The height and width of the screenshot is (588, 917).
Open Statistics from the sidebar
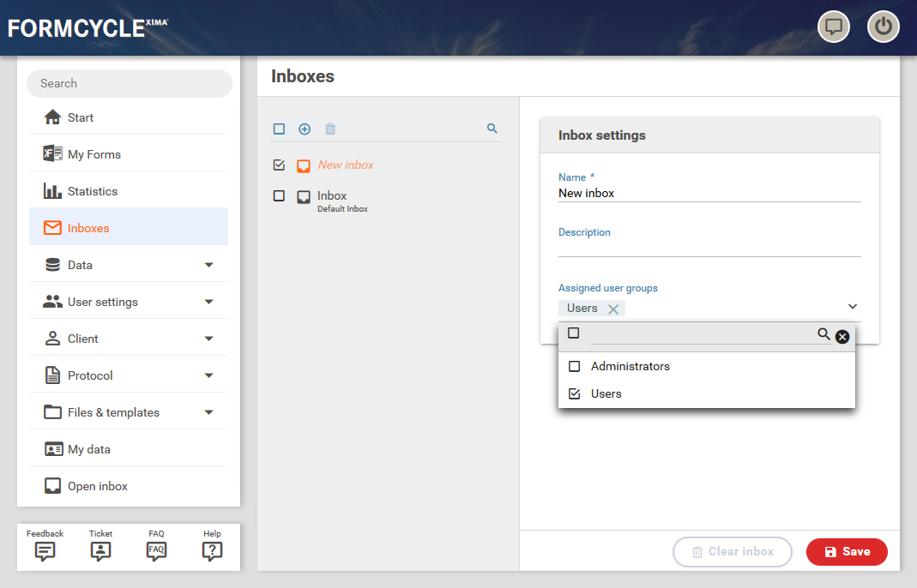click(93, 191)
